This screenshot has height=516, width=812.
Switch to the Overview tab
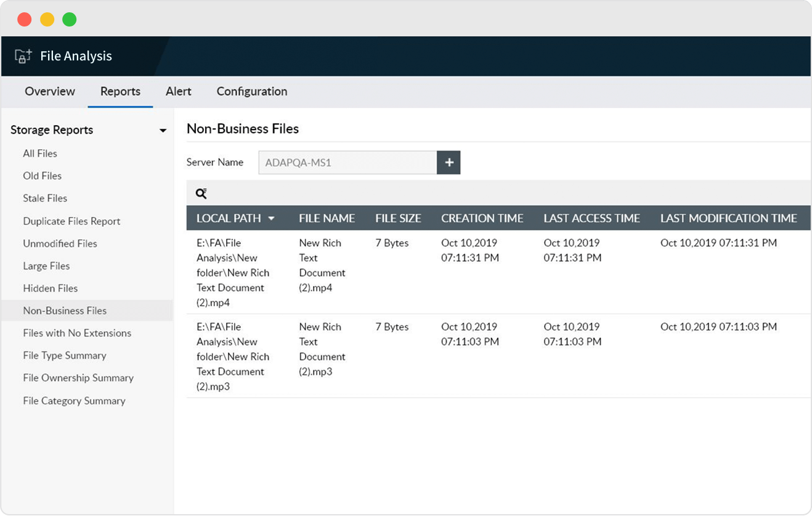[x=49, y=91]
